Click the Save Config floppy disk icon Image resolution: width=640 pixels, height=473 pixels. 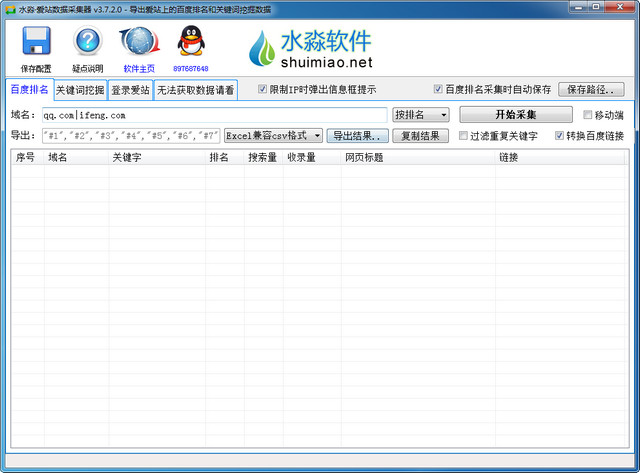[x=36, y=41]
